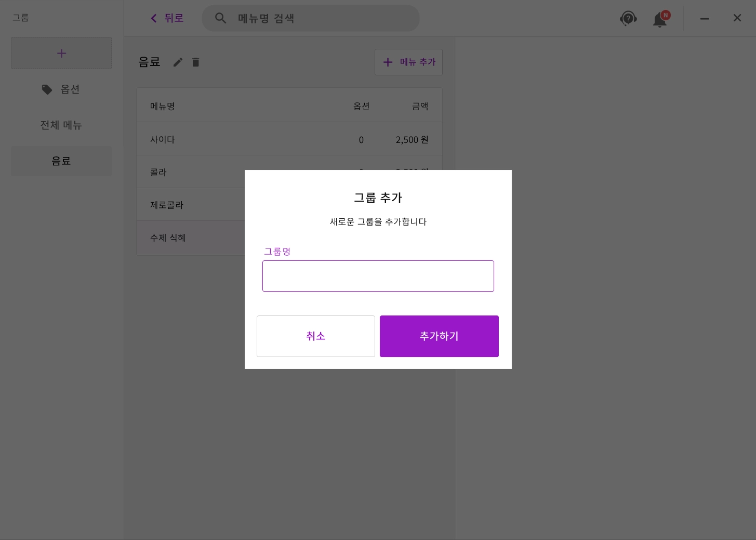Click the 2,500 원 price of 사이다

pyautogui.click(x=412, y=140)
